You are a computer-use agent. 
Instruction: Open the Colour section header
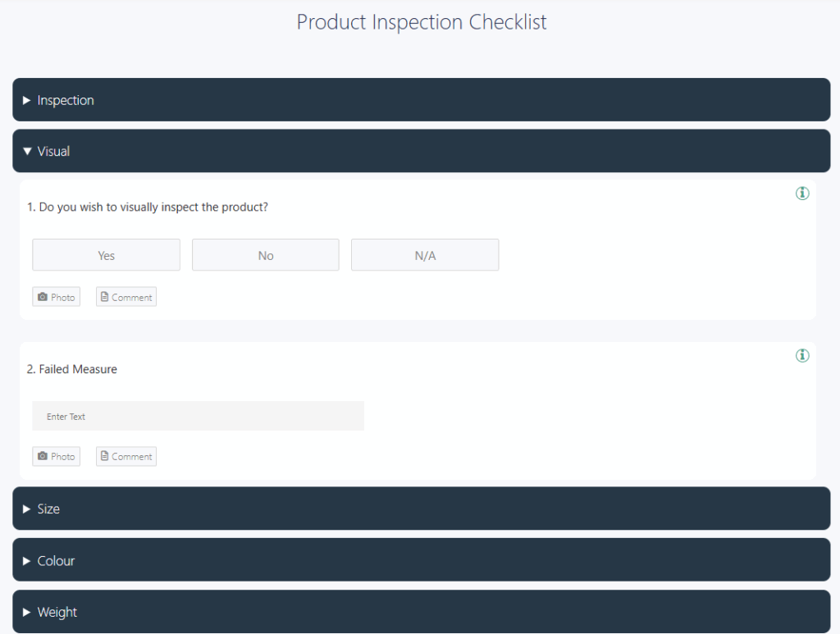pyautogui.click(x=420, y=560)
